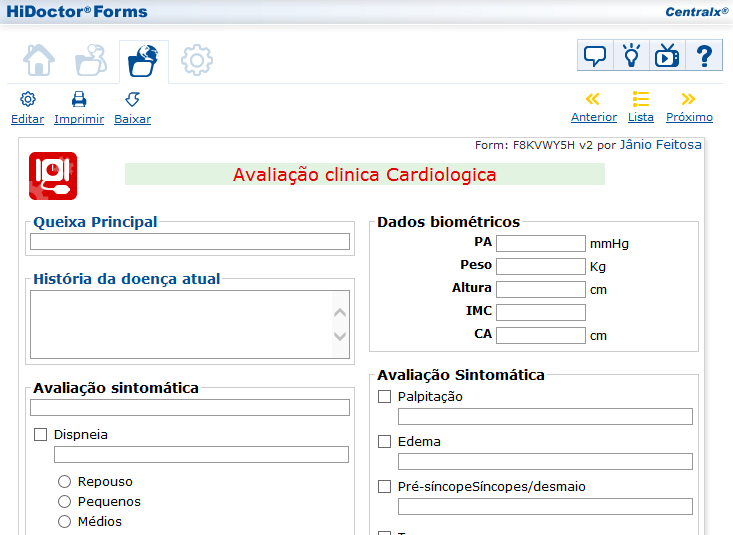The image size is (733, 535).
Task: Focus the Peso Kg input field
Action: (x=541, y=267)
